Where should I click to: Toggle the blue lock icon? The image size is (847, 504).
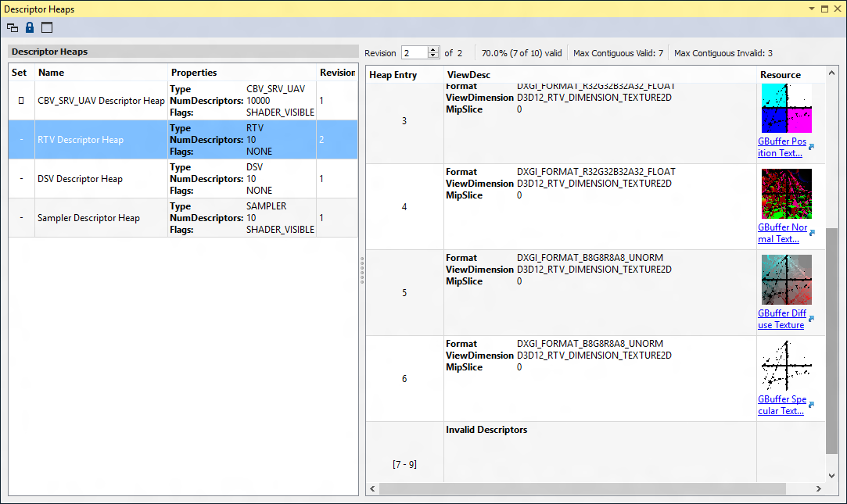click(30, 27)
